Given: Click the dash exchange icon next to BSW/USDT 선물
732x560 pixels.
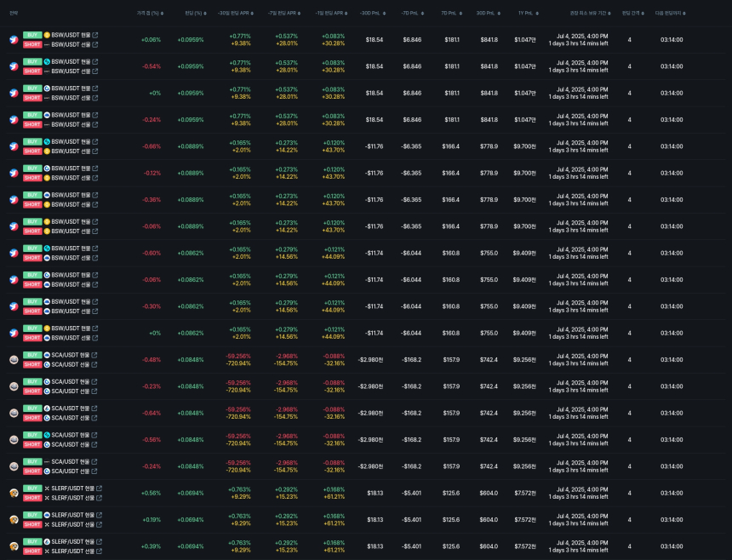Looking at the screenshot, I should 47,44.
